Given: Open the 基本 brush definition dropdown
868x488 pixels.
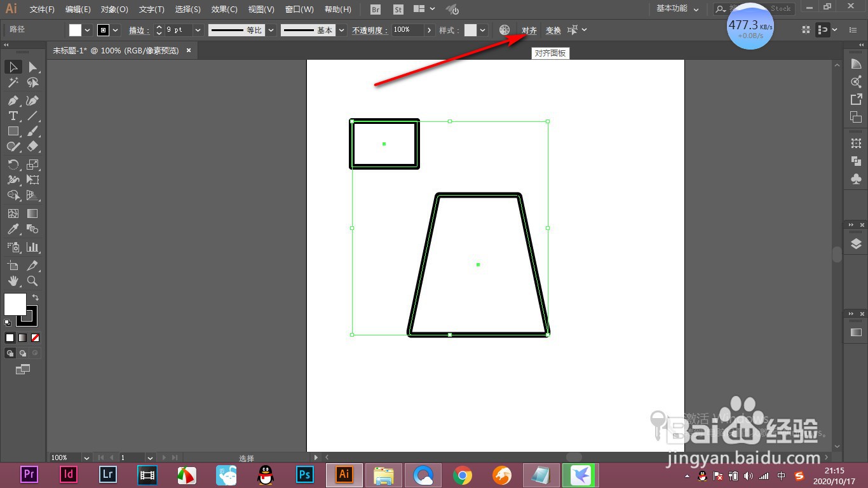Looking at the screenshot, I should (x=342, y=30).
